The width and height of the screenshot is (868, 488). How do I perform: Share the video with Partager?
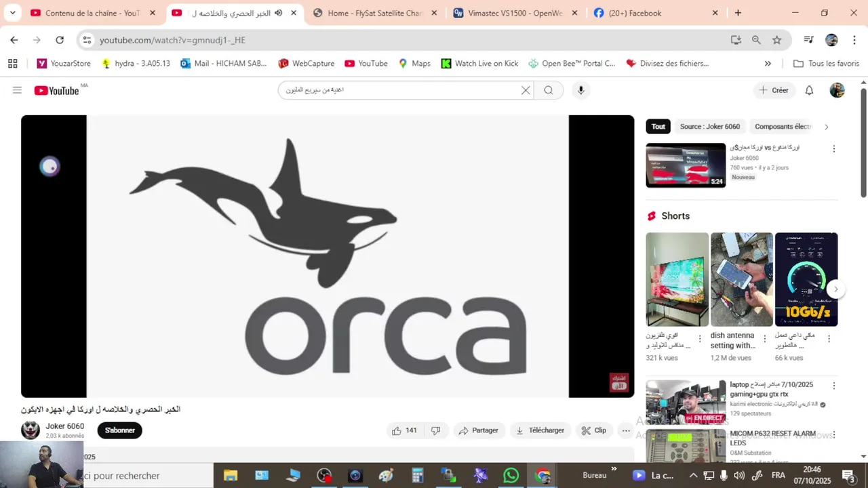pos(479,430)
